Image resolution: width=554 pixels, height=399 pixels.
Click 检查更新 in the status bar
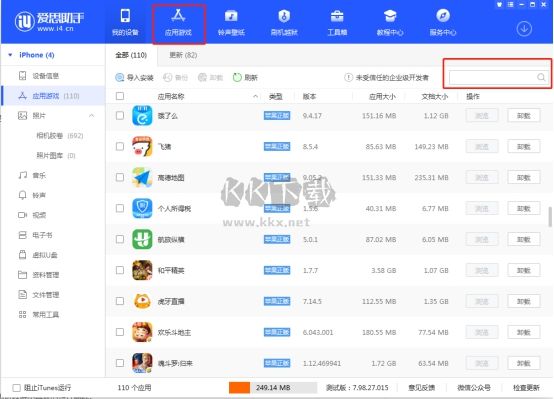[x=526, y=388]
